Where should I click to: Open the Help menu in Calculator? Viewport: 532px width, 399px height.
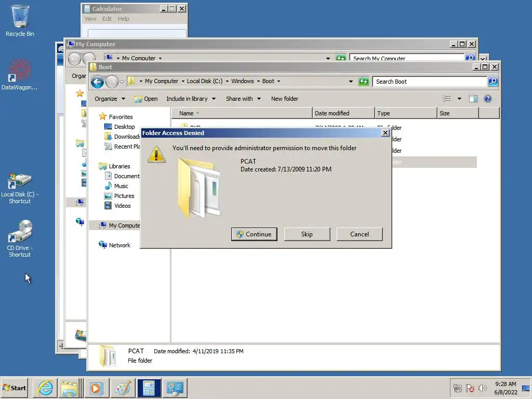(124, 19)
